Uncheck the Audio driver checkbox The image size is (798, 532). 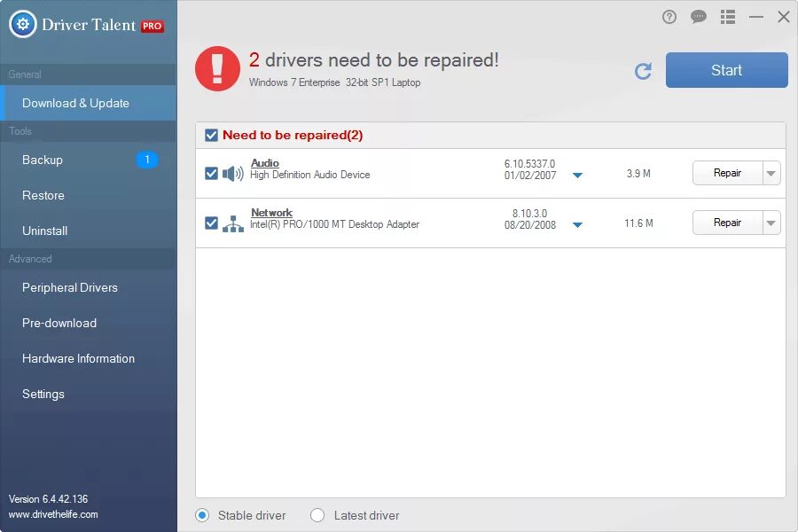click(x=211, y=174)
